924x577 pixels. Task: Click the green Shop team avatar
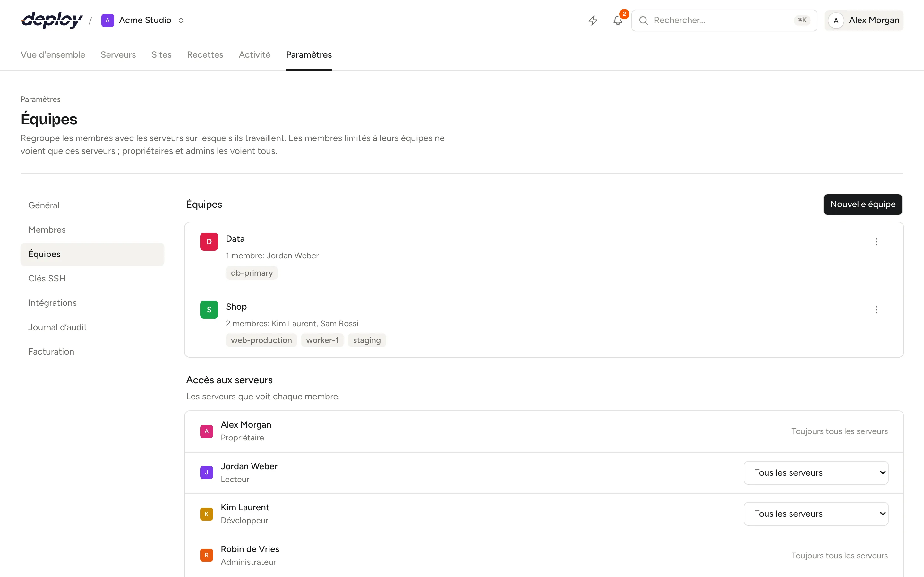[209, 309]
